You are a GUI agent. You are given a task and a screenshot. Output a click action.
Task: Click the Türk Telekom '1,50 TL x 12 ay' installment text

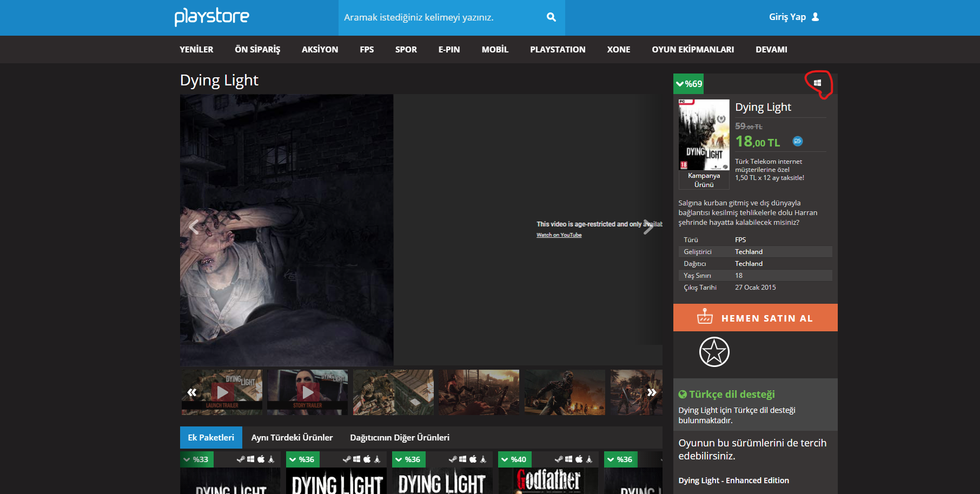click(770, 178)
